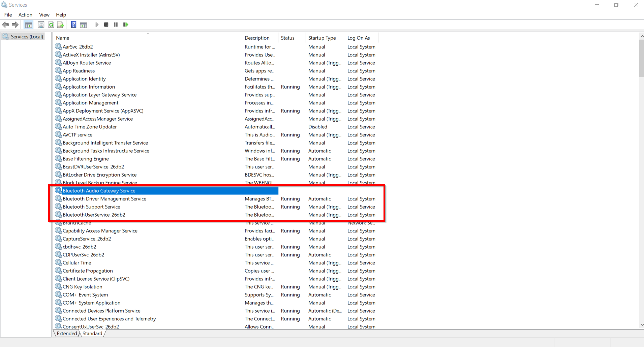Switch to the Standard tab
Viewport: 644px width, 347px height.
(x=92, y=333)
